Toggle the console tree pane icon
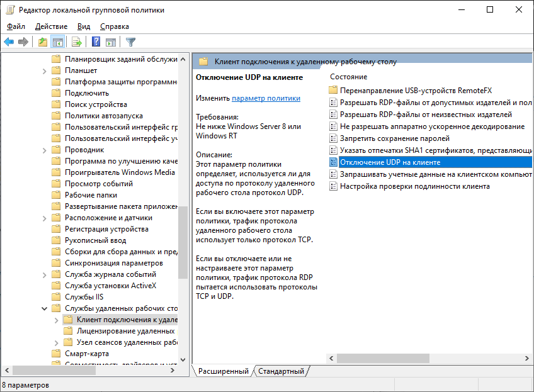 [x=58, y=42]
